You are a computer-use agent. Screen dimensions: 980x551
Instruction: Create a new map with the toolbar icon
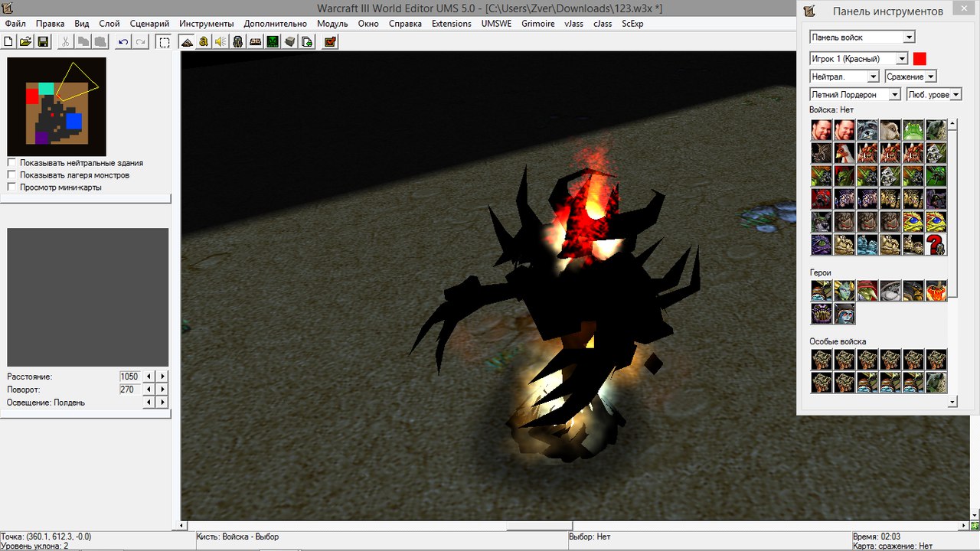click(9, 41)
